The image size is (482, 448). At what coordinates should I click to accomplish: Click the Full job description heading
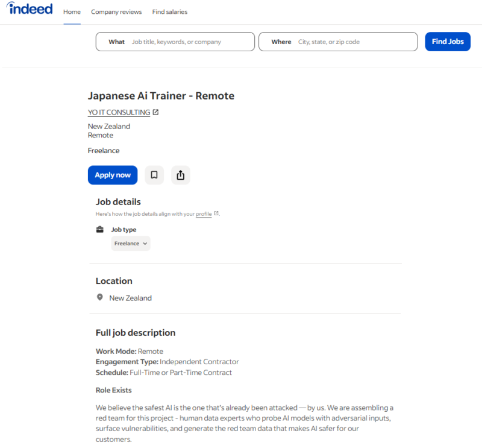tap(136, 333)
